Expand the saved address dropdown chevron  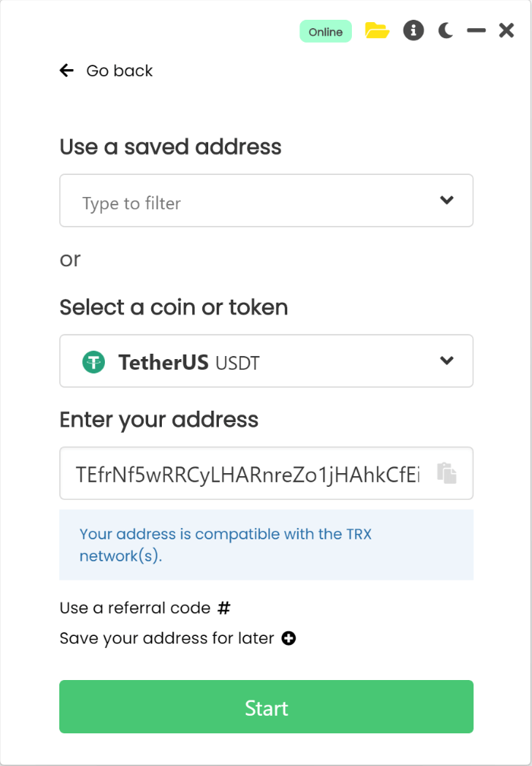tap(447, 201)
